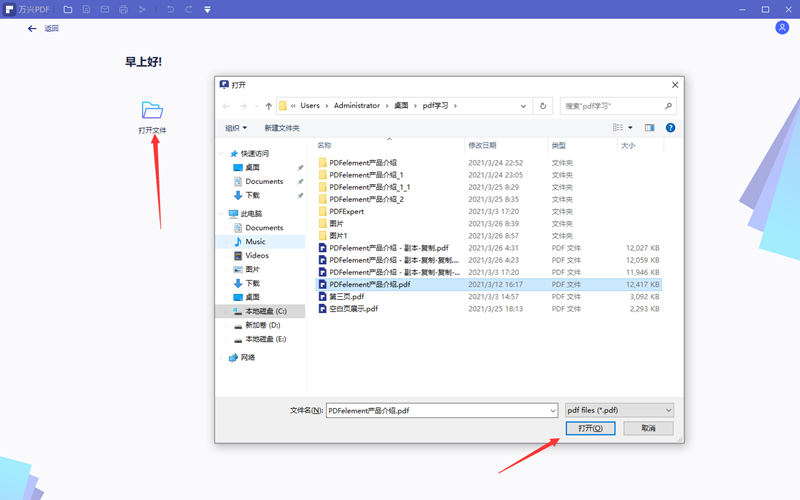
Task: Click the refresh button beside the address bar
Action: coord(543,106)
